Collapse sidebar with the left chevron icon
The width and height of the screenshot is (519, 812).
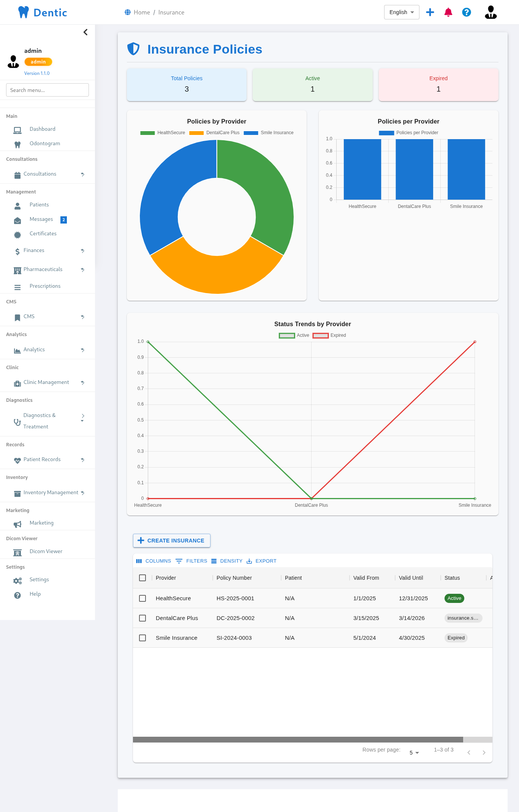tap(85, 32)
